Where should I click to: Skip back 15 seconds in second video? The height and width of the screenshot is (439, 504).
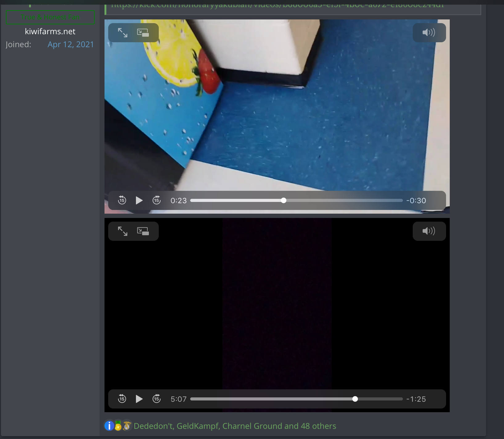122,399
